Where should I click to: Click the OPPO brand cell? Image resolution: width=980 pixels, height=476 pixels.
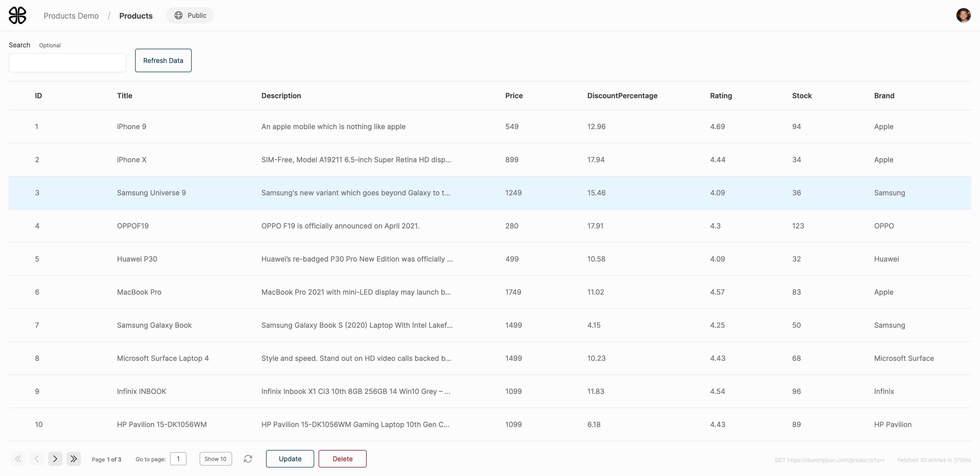coord(884,226)
